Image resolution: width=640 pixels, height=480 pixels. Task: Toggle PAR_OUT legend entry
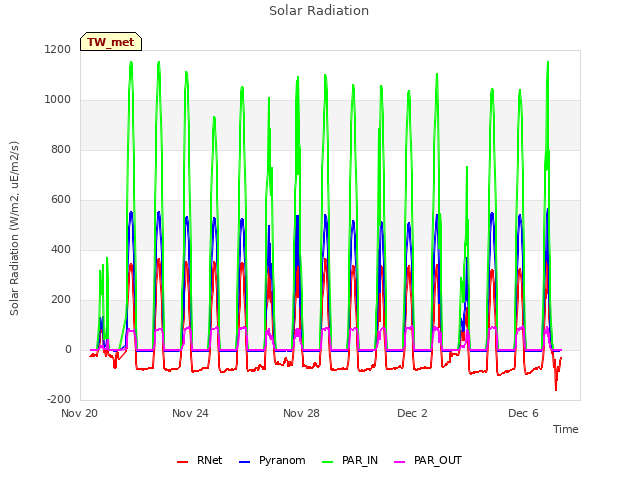(x=428, y=460)
